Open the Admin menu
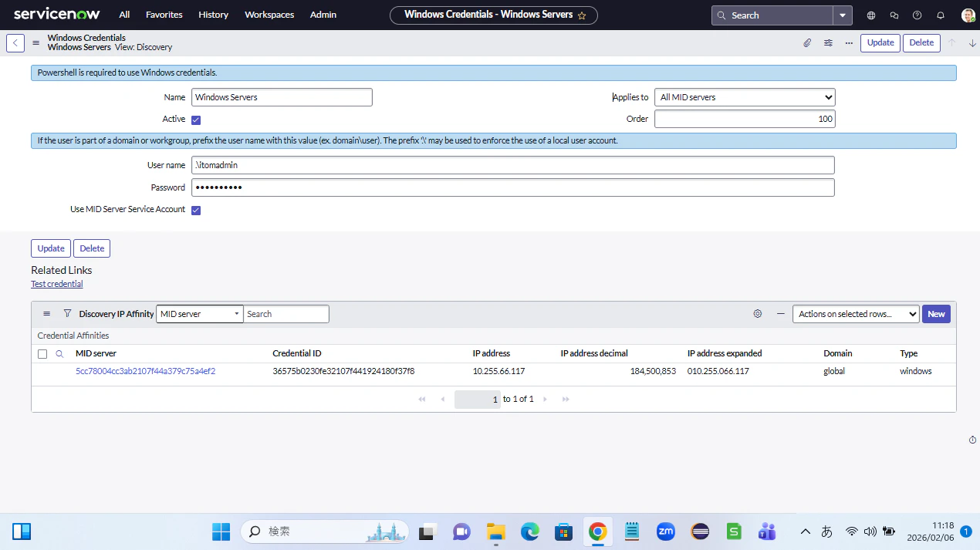 click(323, 15)
